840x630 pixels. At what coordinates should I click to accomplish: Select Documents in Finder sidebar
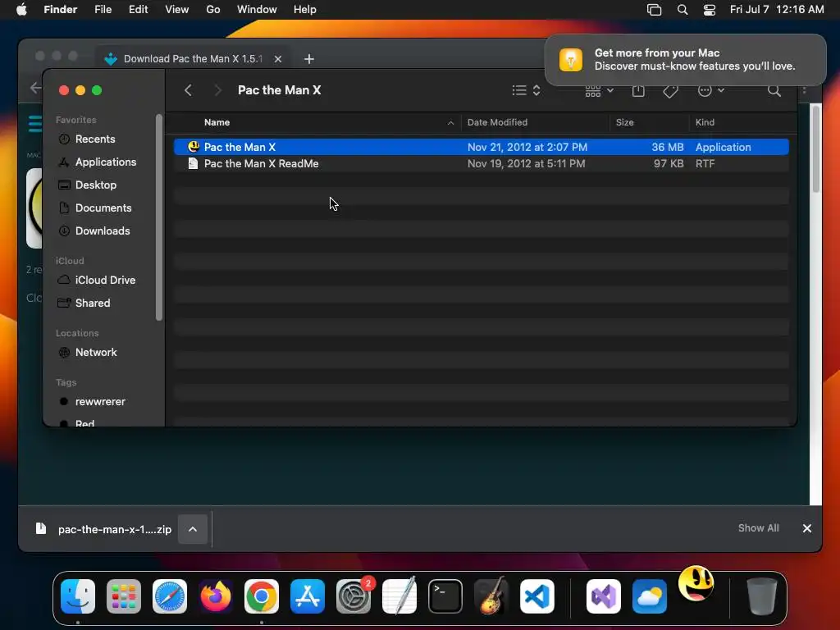pos(94,208)
